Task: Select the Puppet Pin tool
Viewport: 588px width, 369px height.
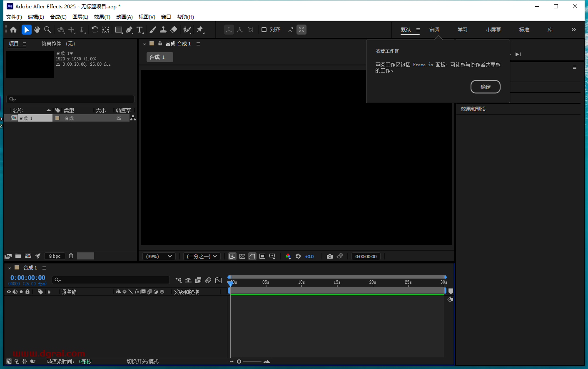Action: coord(200,30)
